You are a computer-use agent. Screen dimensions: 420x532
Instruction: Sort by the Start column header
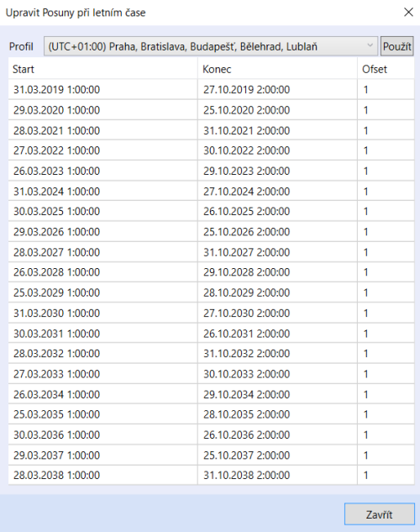tap(102, 69)
